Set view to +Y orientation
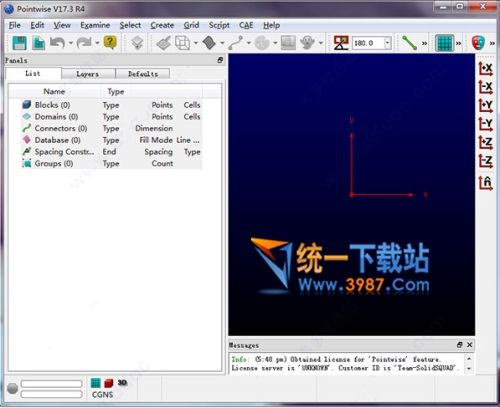This screenshot has width=500, height=408. point(486,105)
